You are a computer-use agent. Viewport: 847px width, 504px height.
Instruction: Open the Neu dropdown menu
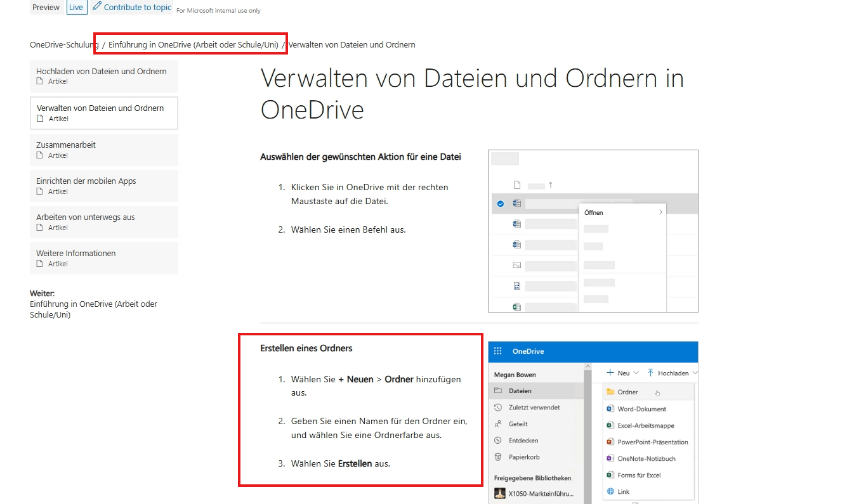(x=622, y=373)
